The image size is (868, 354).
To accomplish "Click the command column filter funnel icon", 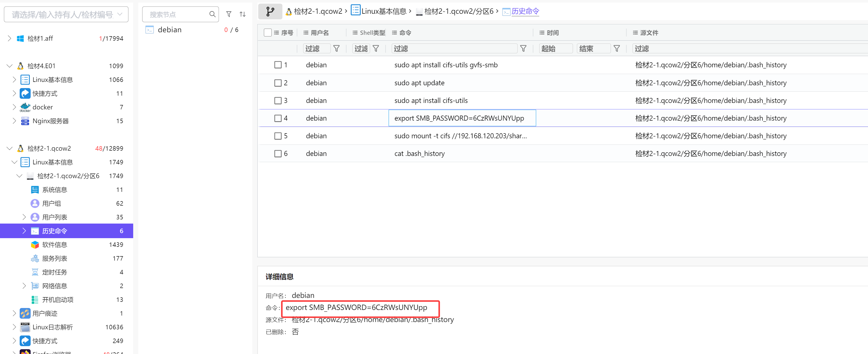I will [x=523, y=49].
